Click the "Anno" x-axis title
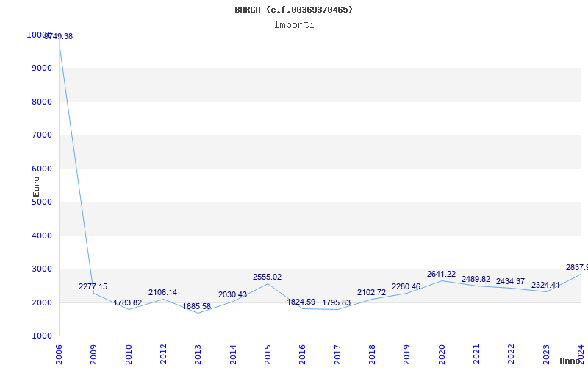This screenshot has width=588, height=368. tap(570, 361)
